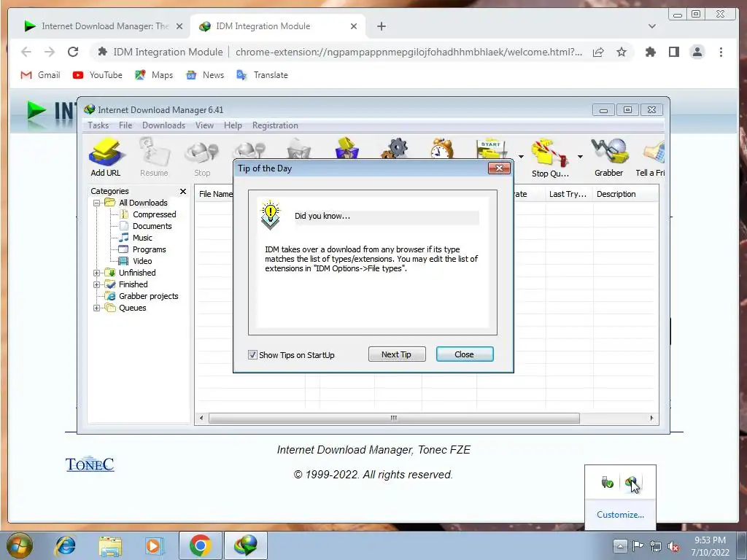Close the IDM Integration Module tab
The height and width of the screenshot is (560, 747).
(x=354, y=26)
